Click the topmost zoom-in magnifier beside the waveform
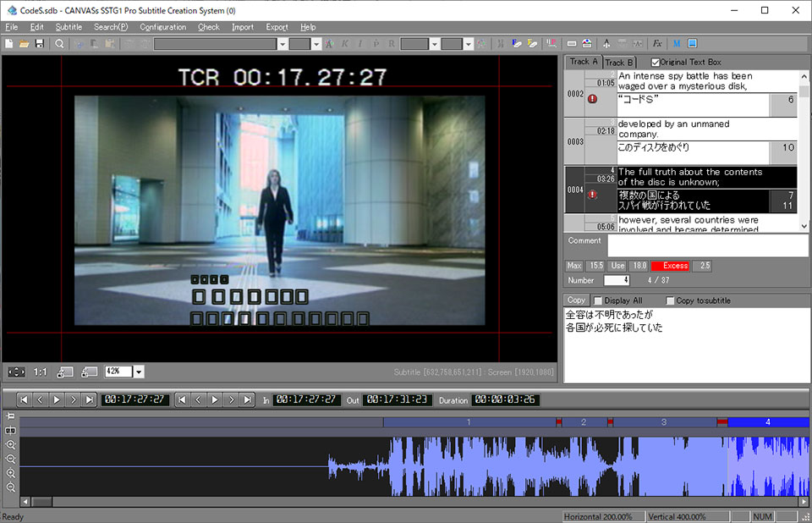This screenshot has height=523, width=812. tap(10, 445)
